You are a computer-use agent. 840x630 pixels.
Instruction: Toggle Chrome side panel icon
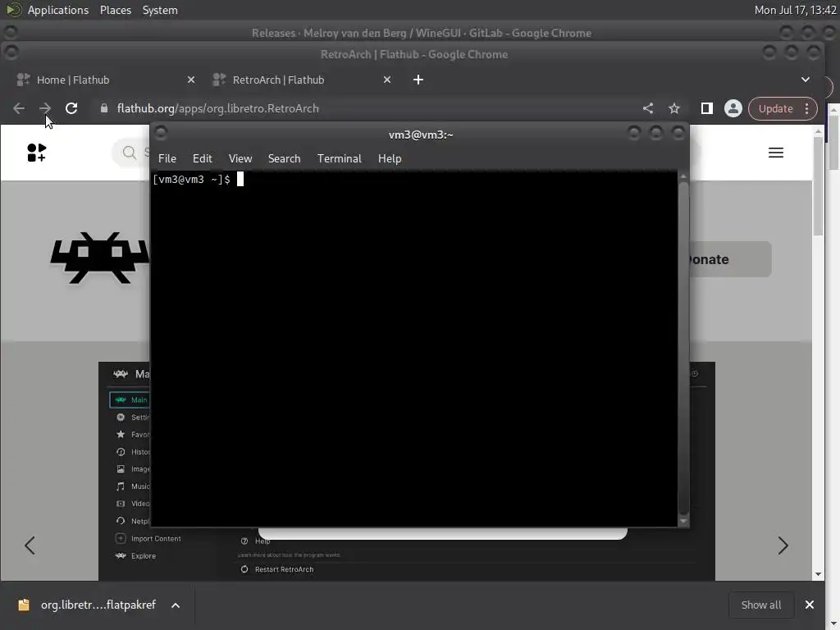tap(706, 108)
